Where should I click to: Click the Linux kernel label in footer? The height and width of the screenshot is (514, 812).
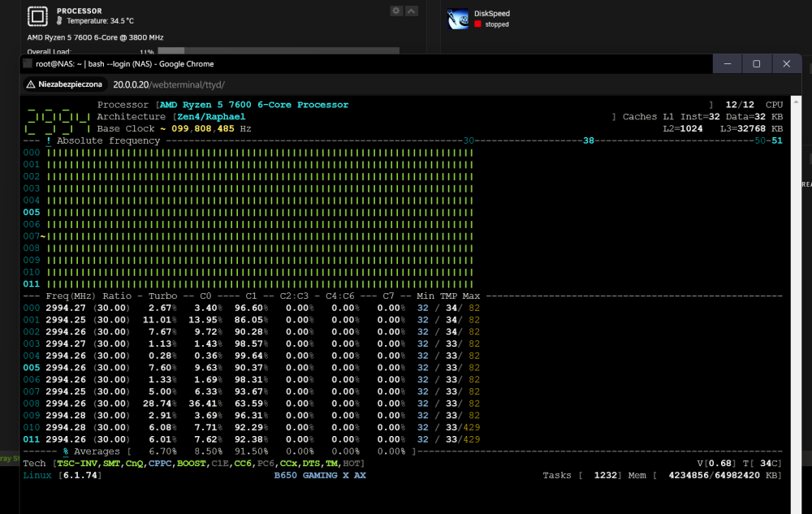click(37, 475)
